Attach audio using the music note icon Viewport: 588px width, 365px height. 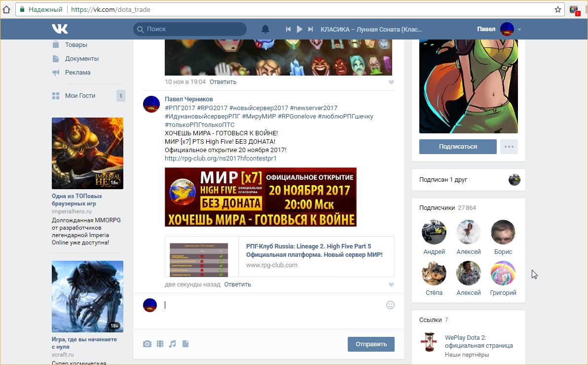coord(172,344)
